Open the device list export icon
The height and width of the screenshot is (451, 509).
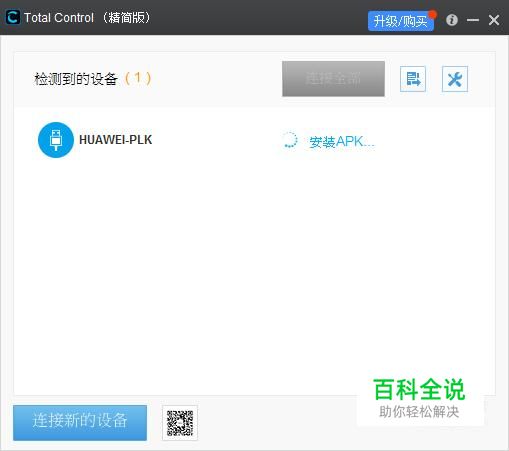tap(413, 79)
